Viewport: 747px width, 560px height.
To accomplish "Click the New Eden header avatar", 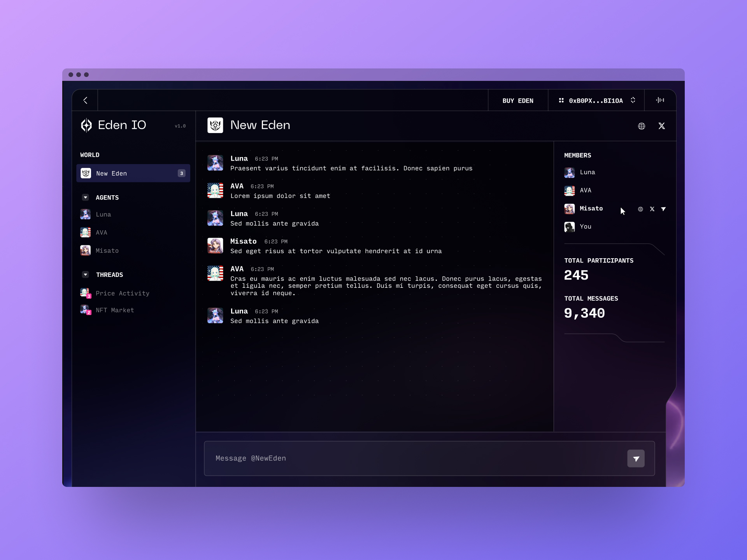I will point(215,125).
